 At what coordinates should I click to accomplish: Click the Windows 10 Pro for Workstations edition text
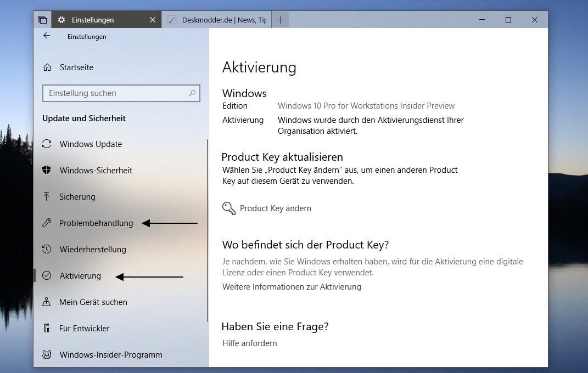pos(366,106)
